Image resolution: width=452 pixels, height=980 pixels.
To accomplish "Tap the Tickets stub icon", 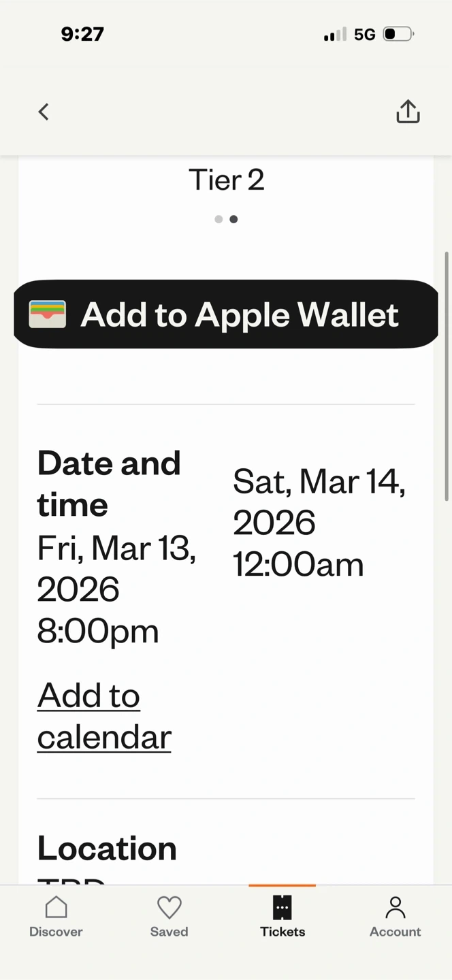I will point(282,907).
